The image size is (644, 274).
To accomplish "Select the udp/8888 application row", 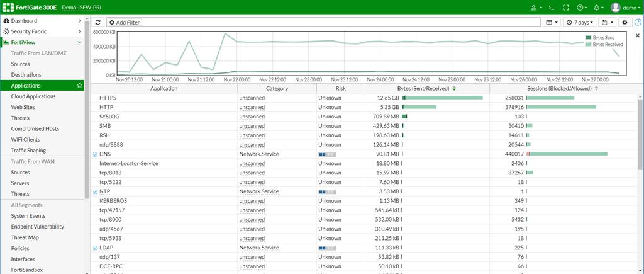I will point(364,144).
